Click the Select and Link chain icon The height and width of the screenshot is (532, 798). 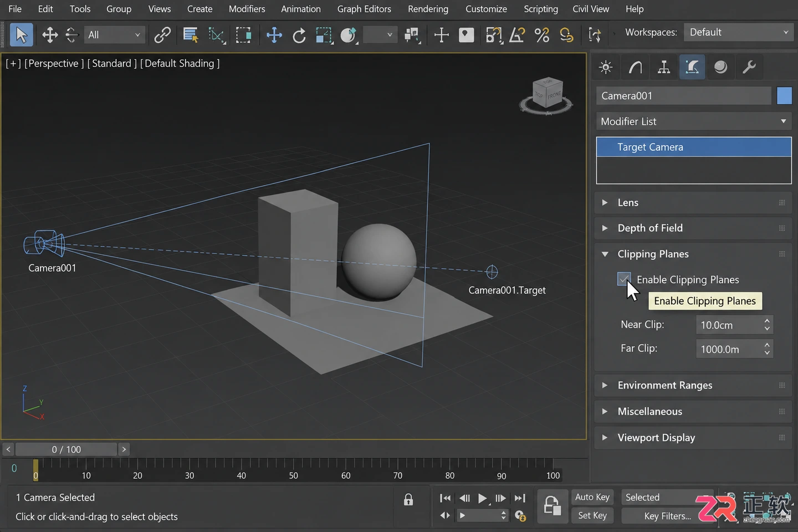162,35
